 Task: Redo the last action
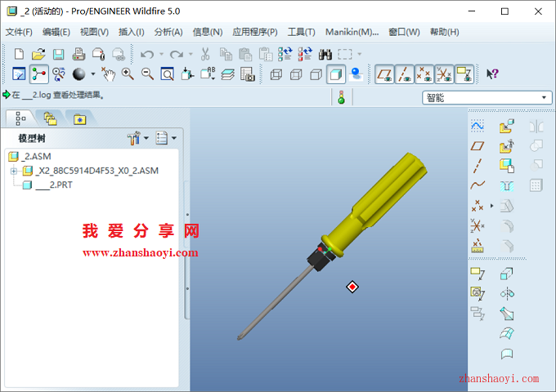pos(177,54)
